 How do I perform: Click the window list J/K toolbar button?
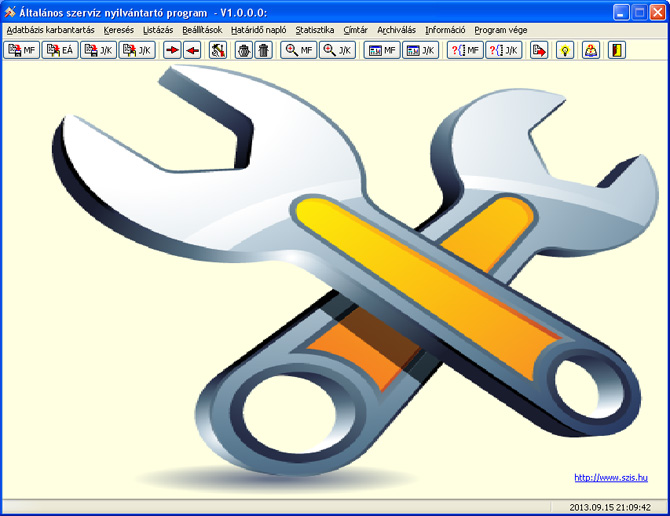tap(420, 50)
